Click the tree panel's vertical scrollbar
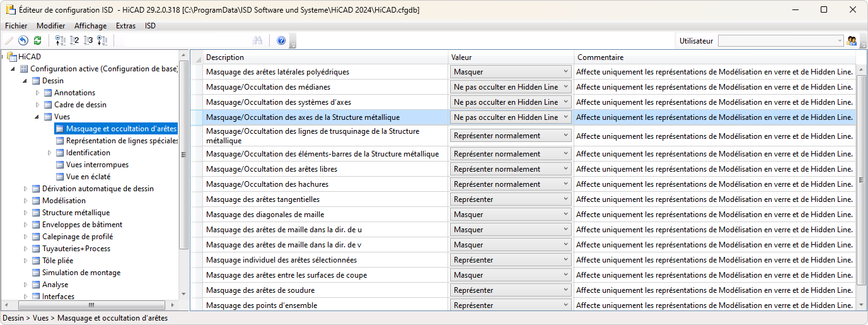 [184, 155]
